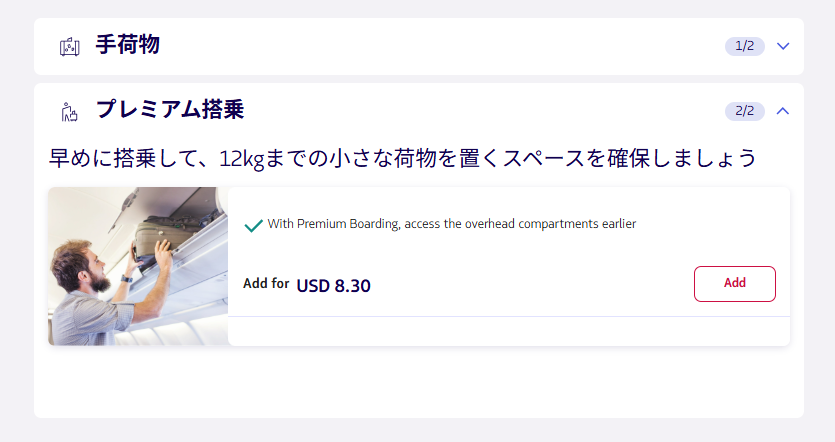Click the 1/2 step badge
The width and height of the screenshot is (835, 442).
(x=744, y=46)
